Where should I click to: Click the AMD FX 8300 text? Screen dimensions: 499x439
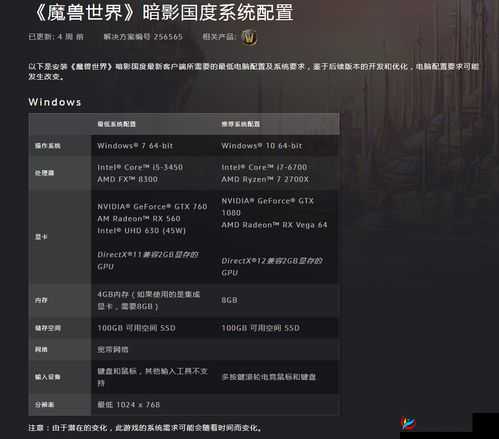coord(127,179)
